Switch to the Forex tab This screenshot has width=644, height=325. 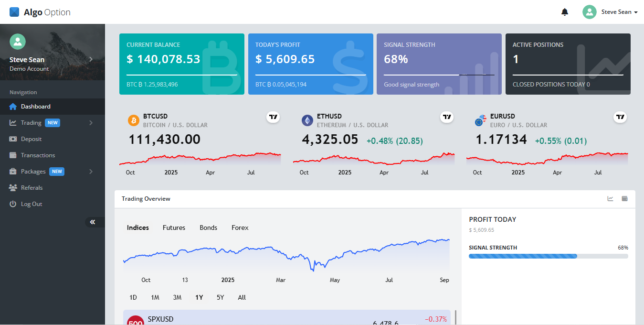point(240,227)
